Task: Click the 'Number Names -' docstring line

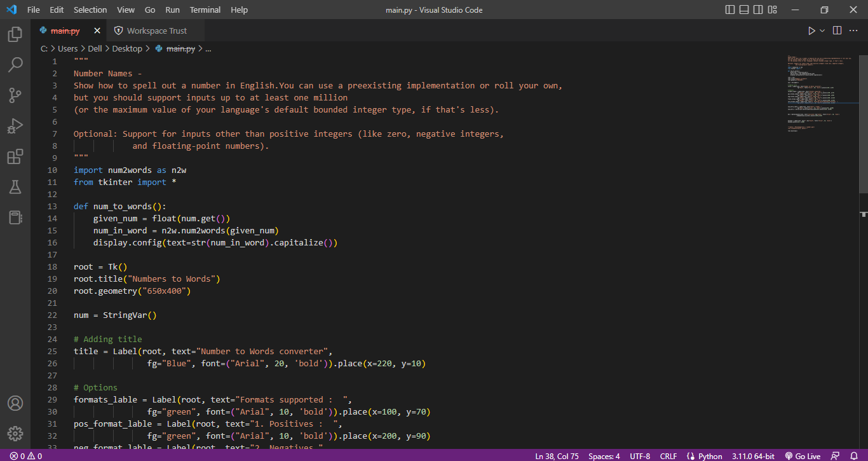Action: point(108,74)
